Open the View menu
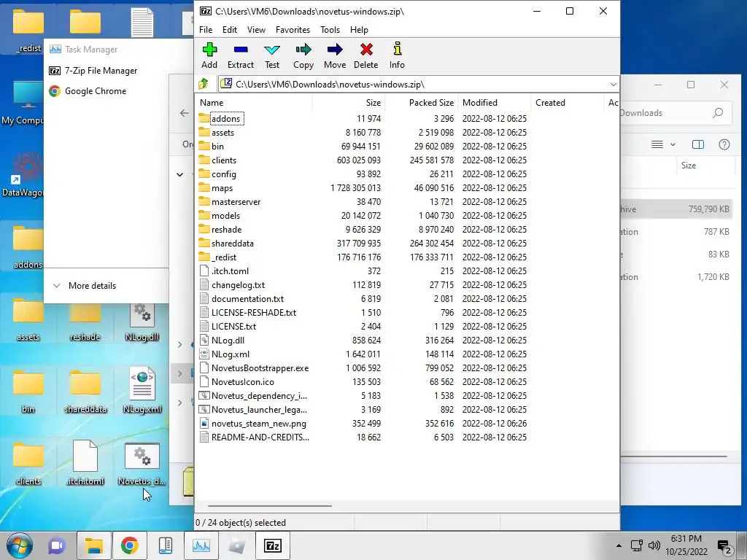The image size is (747, 560). (256, 29)
